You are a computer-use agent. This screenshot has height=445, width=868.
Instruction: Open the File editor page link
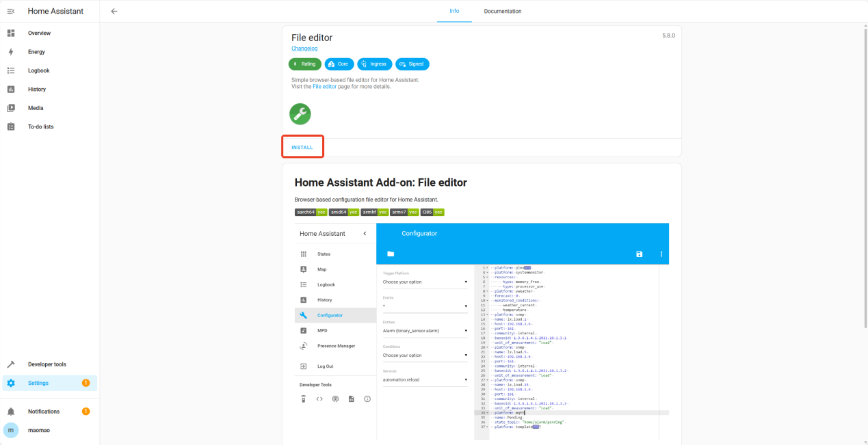(x=325, y=87)
